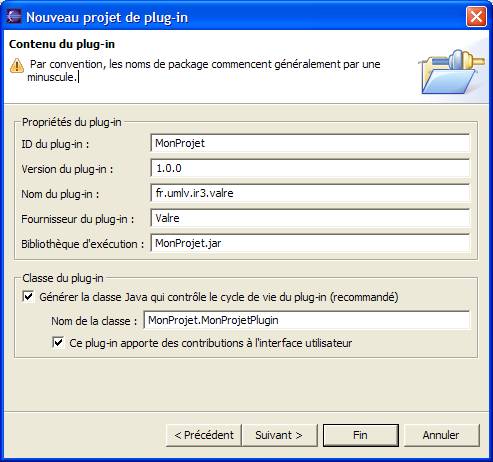Viewport: 493px width, 462px height.
Task: Focus the Version du plug-in field
Action: 310,168
